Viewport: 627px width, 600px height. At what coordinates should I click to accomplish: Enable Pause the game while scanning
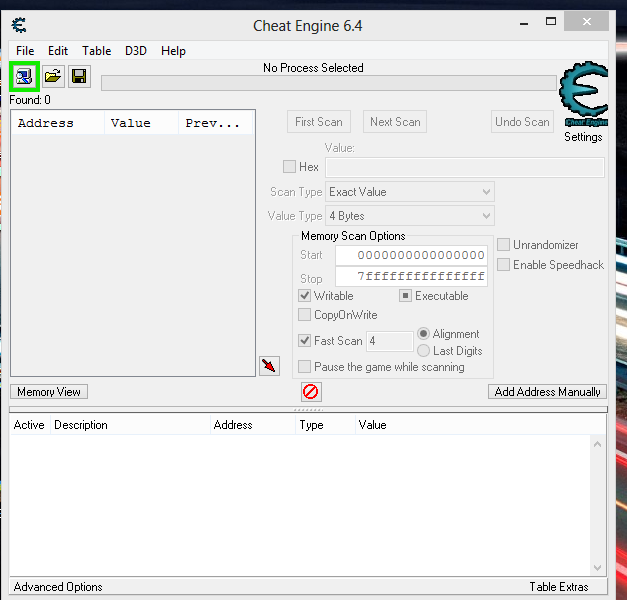point(304,366)
